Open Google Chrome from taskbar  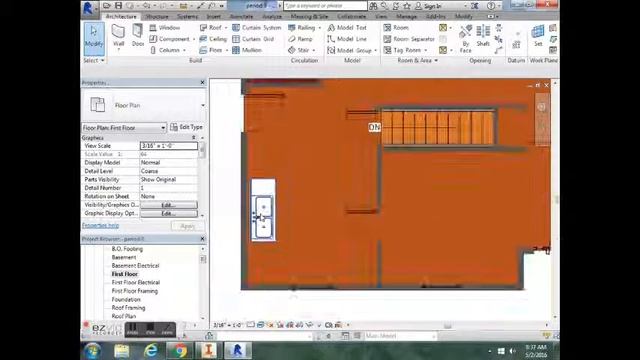click(x=179, y=351)
